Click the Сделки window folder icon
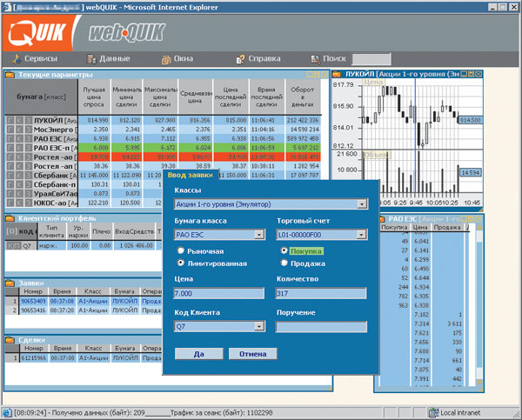The image size is (522, 420). click(10, 340)
